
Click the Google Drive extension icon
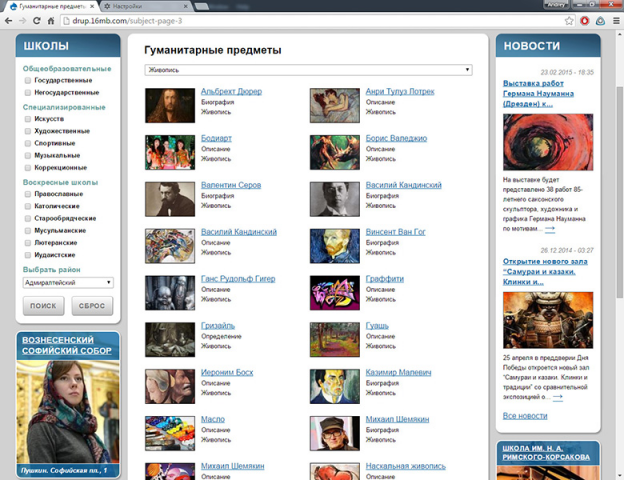[x=600, y=21]
